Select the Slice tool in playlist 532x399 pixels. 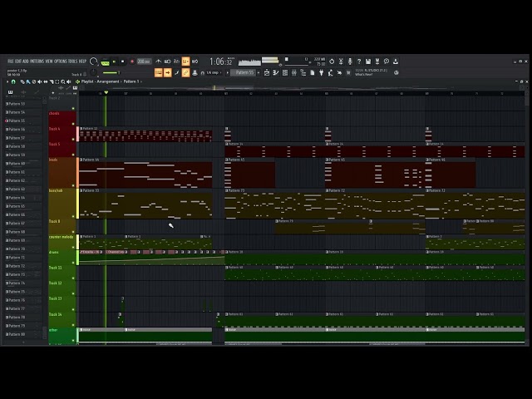52,81
